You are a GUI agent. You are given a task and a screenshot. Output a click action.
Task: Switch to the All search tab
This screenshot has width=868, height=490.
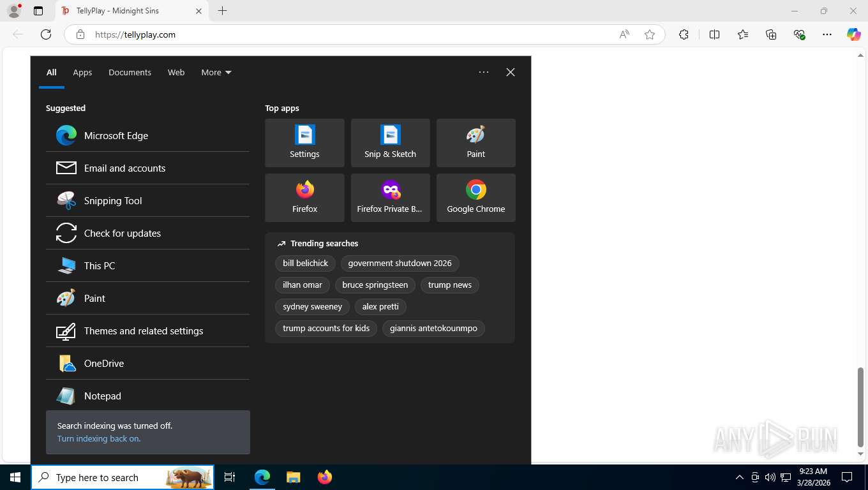(52, 72)
